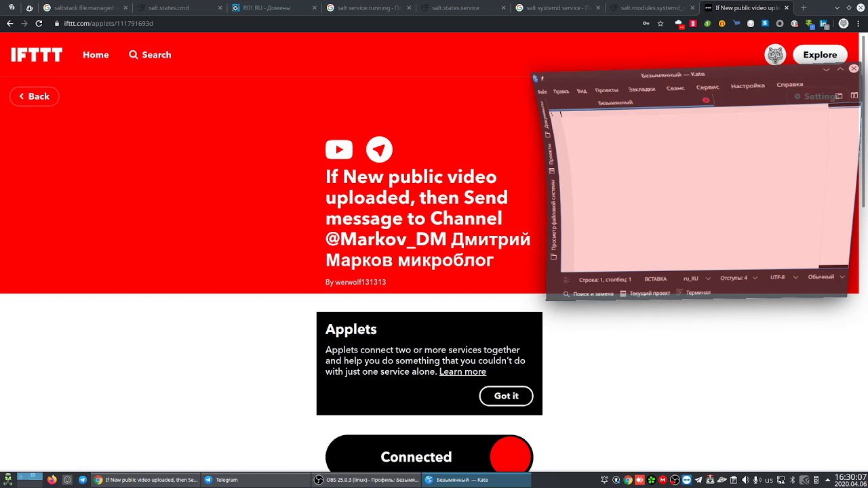The image size is (868, 488).
Task: Open the IFTTT account avatar menu
Action: coord(775,55)
